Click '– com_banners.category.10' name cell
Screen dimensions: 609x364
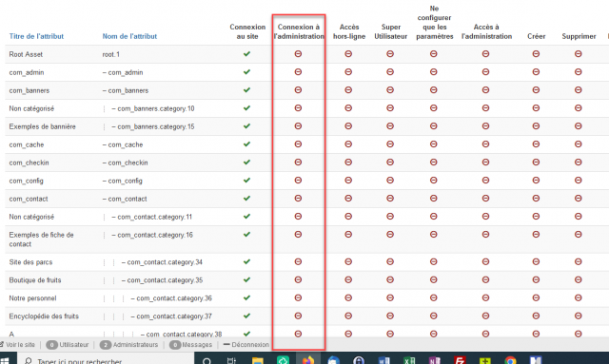[153, 108]
